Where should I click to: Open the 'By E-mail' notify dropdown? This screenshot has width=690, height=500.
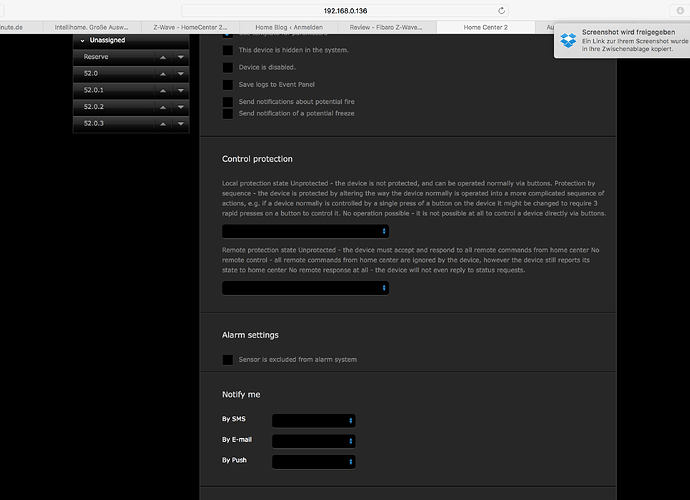point(314,441)
